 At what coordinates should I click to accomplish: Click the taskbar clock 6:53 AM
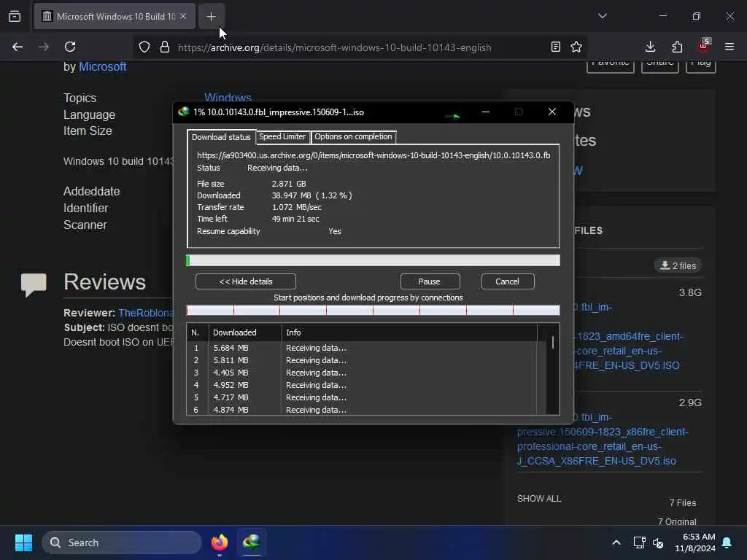tap(695, 542)
